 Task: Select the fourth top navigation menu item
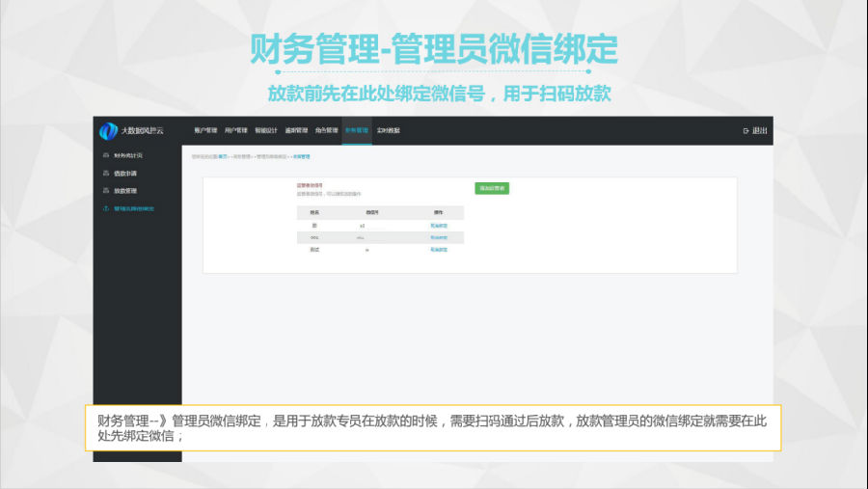coord(296,130)
